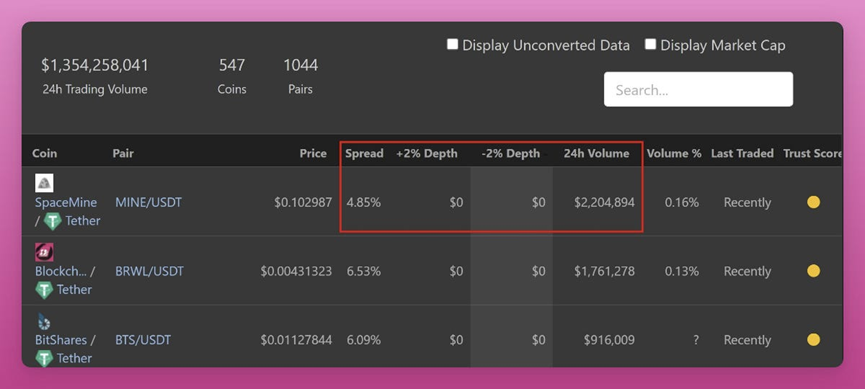This screenshot has width=865, height=389.
Task: Click yellow trust score dot for MINE/USDT
Action: [813, 203]
